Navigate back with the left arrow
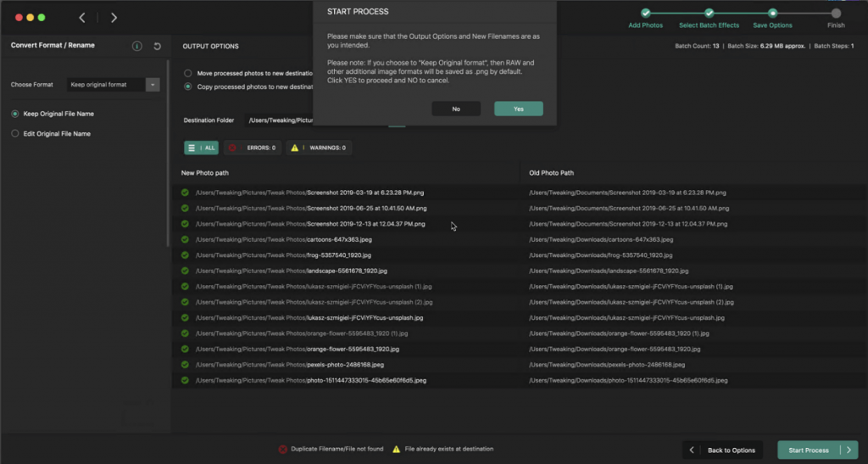This screenshot has height=464, width=868. pos(82,18)
